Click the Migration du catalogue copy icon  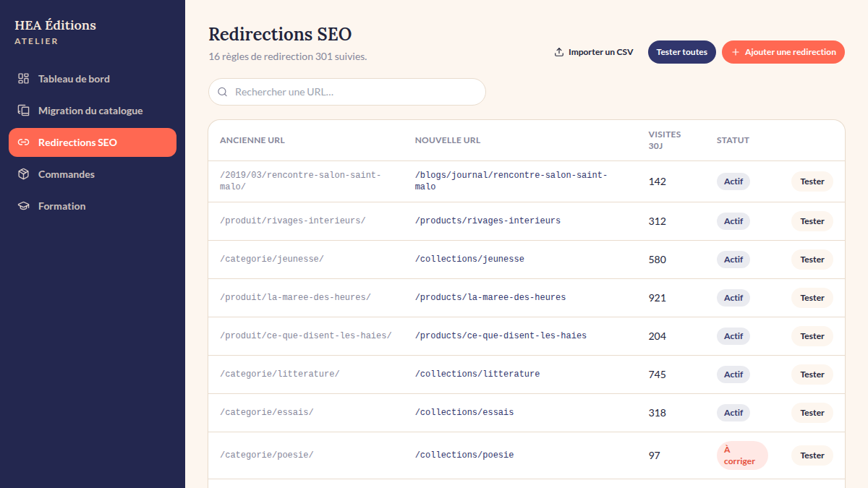coord(24,111)
